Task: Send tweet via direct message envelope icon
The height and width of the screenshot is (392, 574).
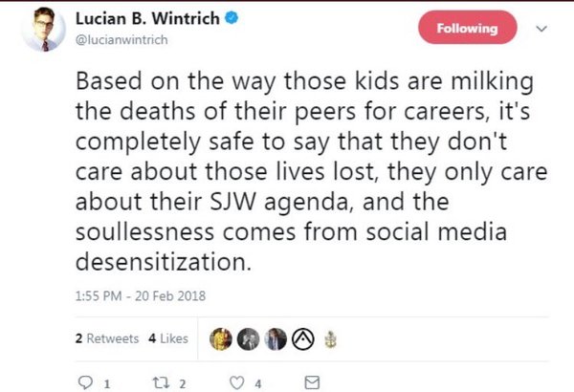Action: coord(310,381)
